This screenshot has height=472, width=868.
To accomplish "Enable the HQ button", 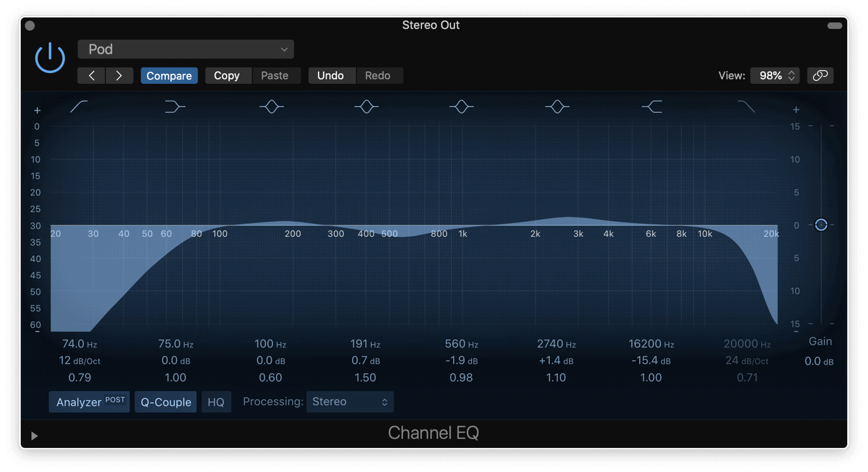I will coord(216,402).
